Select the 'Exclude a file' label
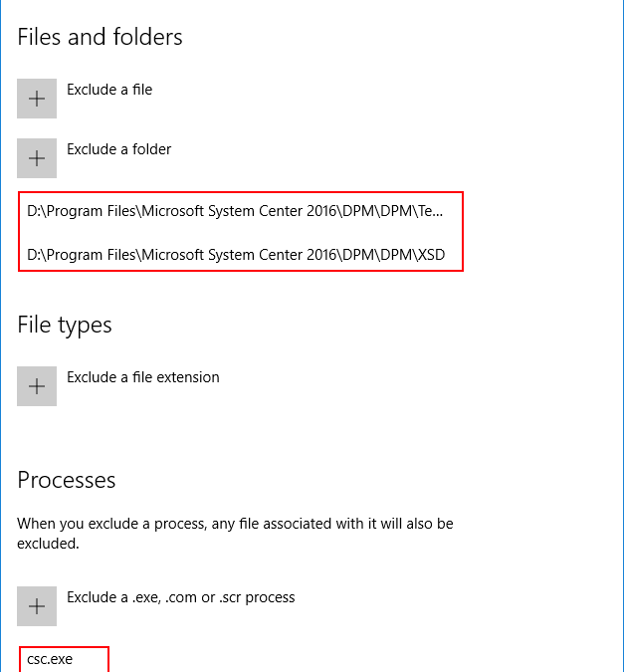Viewport: 624px width, 672px height. point(109,90)
